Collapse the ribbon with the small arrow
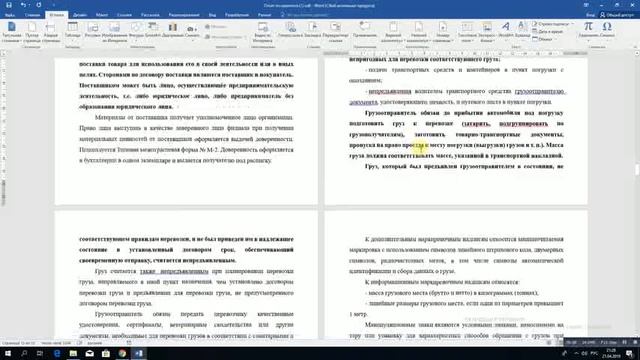The width and height of the screenshot is (640, 360). point(636,48)
